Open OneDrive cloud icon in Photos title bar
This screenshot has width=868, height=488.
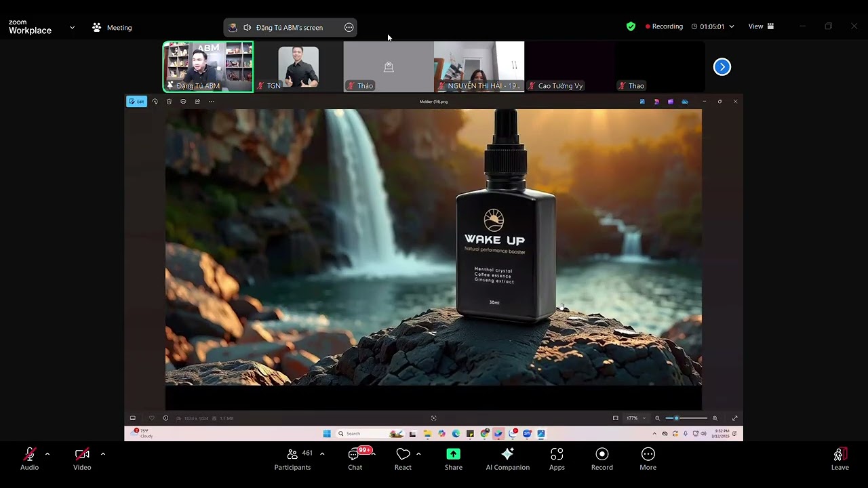tap(685, 102)
